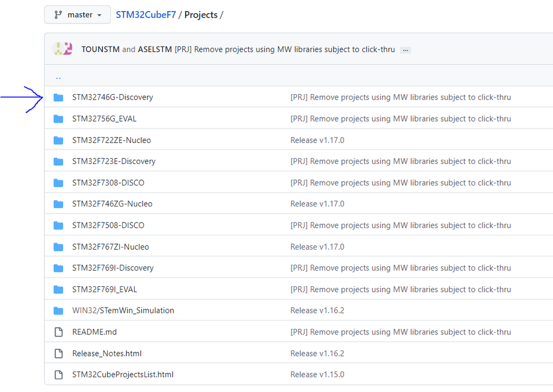Open the WIN32/STemWin_Simulation folder
Screen dimensions: 553x392
[123, 311]
